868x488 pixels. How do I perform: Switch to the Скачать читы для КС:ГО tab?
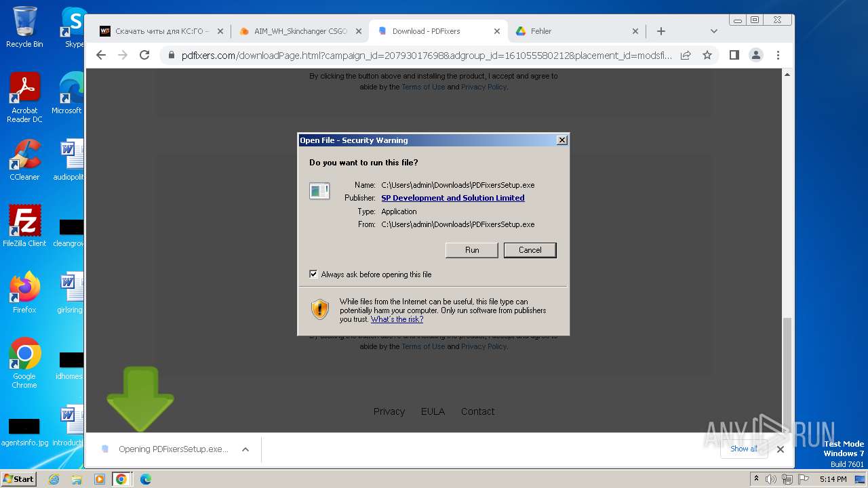(x=161, y=31)
